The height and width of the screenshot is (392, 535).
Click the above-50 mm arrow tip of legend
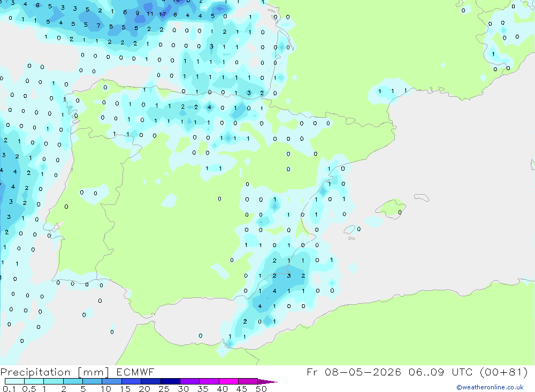[x=267, y=381]
